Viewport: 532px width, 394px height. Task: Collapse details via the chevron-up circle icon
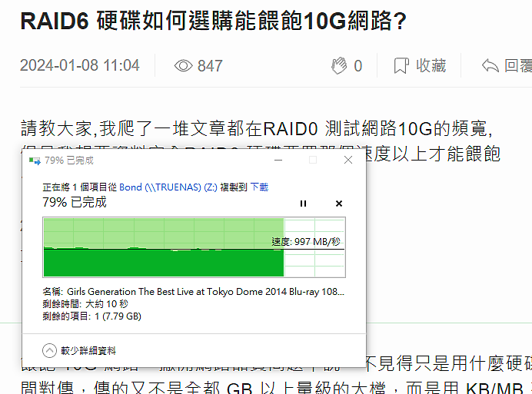tap(49, 350)
